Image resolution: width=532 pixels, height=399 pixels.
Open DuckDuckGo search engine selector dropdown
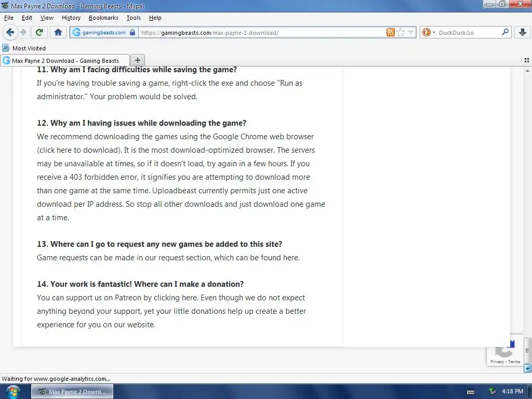429,32
